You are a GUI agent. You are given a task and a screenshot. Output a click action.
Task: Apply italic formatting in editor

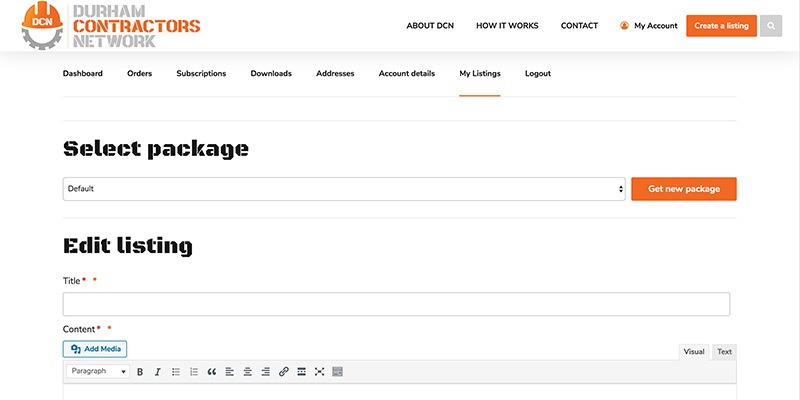[157, 371]
